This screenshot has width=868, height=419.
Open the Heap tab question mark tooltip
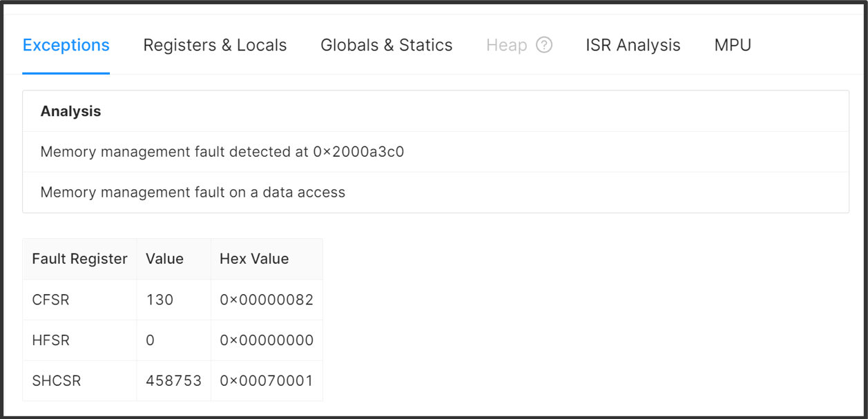pyautogui.click(x=545, y=44)
